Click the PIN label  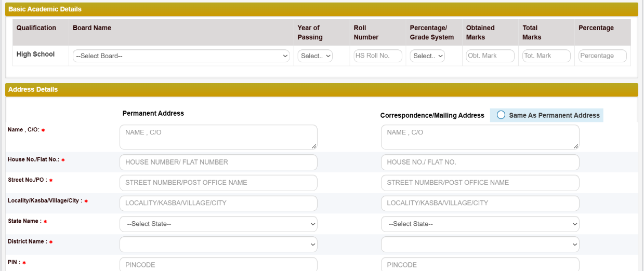point(14,262)
